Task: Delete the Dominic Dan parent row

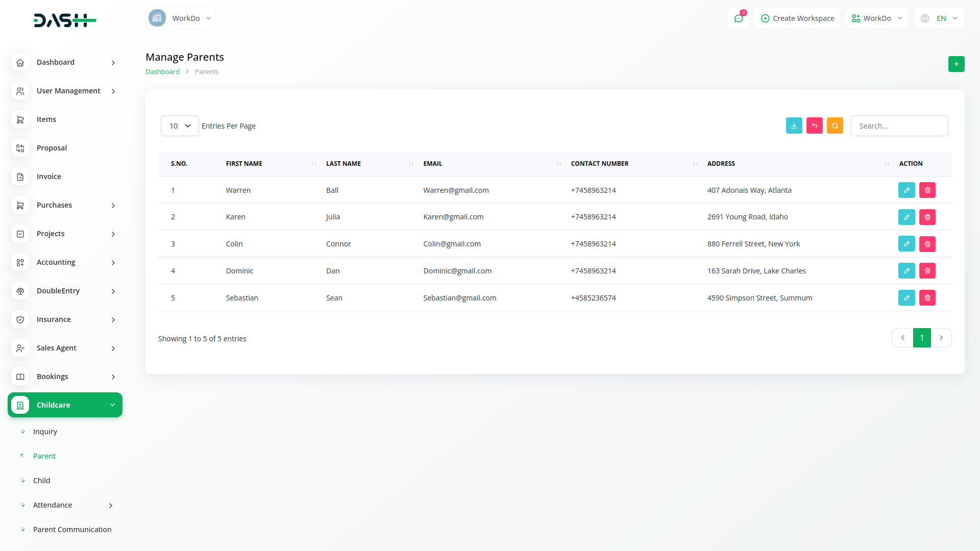Action: 927,271
